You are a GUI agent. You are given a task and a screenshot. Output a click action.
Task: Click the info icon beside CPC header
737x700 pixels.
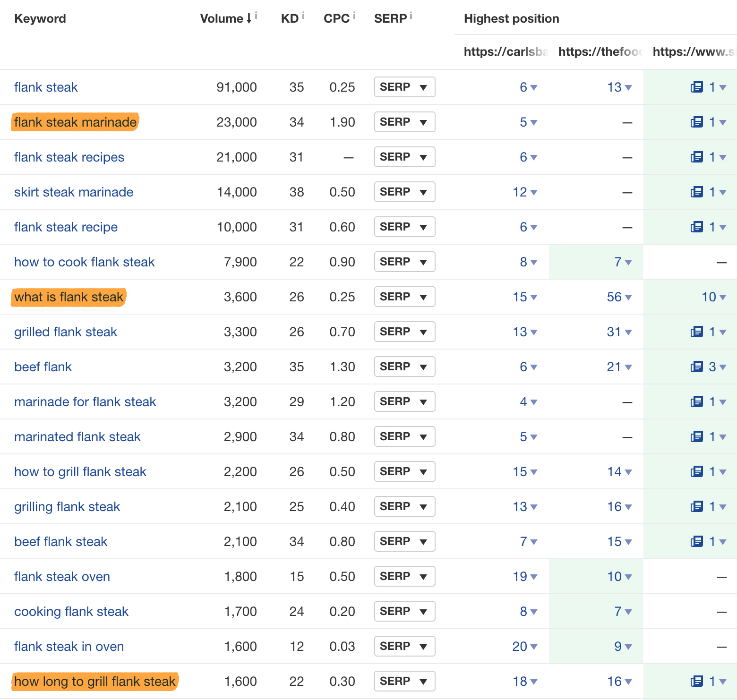tap(354, 16)
